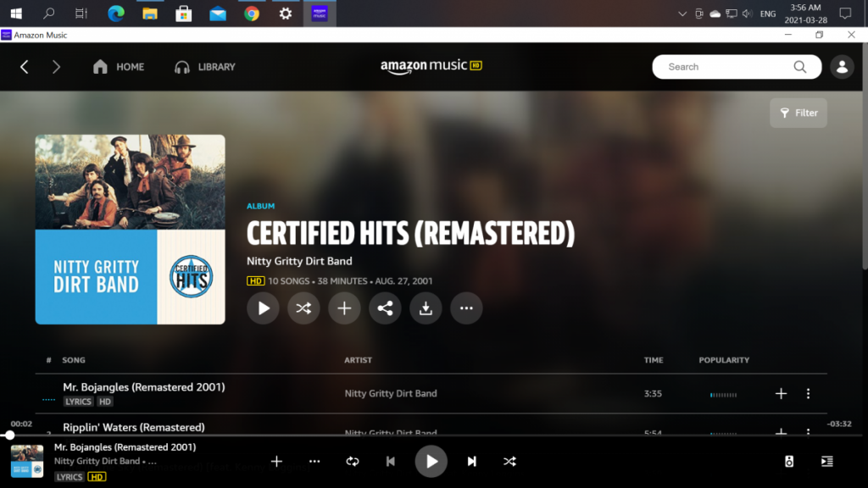Open Microsoft Store from the taskbar
The image size is (868, 488).
click(x=183, y=14)
